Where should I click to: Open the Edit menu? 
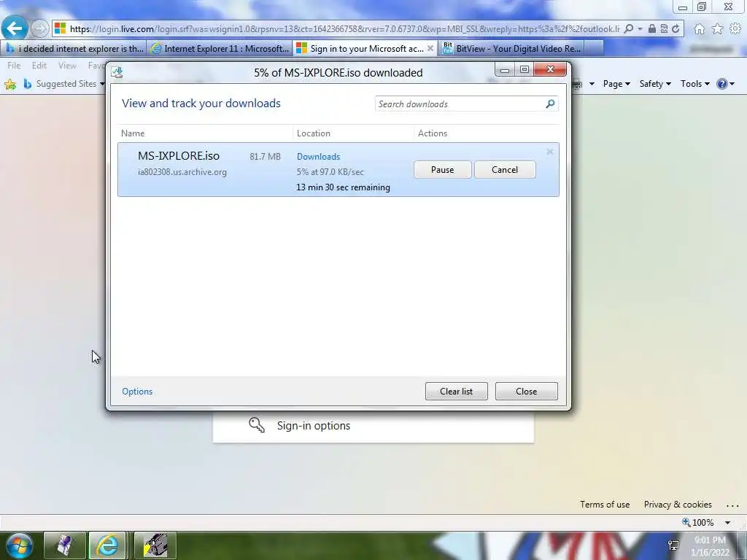point(39,66)
